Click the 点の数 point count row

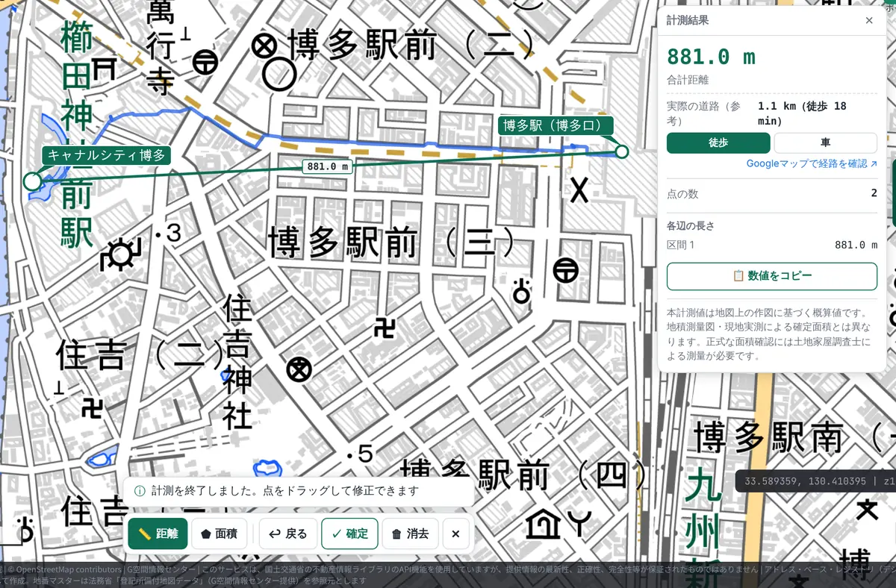pyautogui.click(x=772, y=193)
